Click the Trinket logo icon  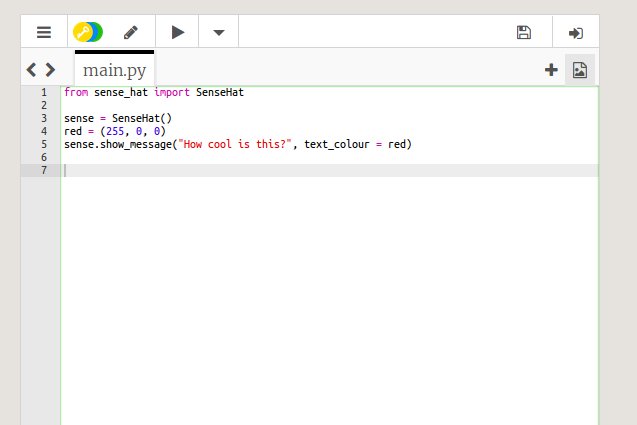point(88,32)
